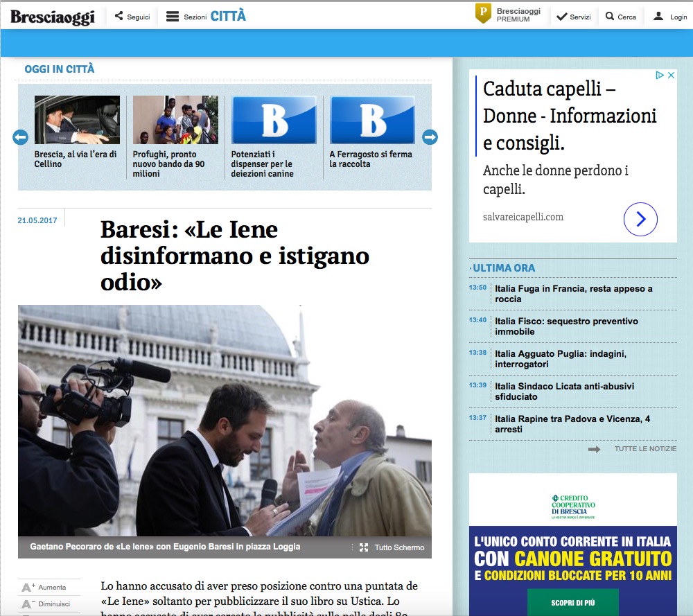
Task: Click the Bresciaoggi logo
Action: [52, 17]
